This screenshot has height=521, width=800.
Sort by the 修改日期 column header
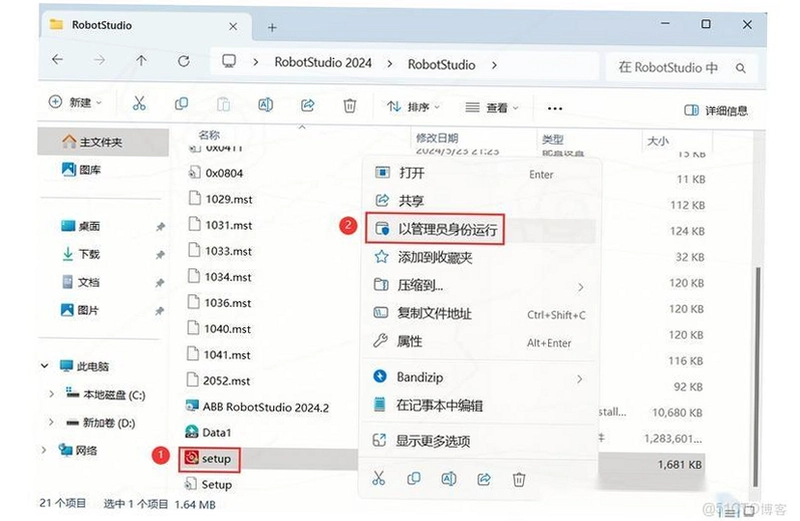(437, 138)
